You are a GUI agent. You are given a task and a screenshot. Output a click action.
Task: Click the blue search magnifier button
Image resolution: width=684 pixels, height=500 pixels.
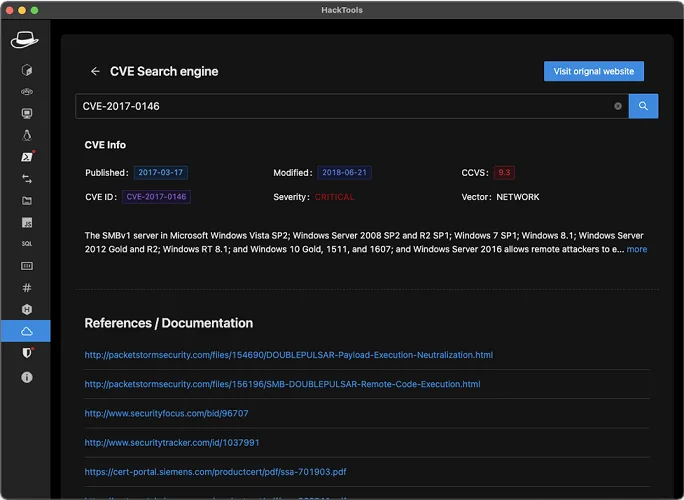[643, 106]
